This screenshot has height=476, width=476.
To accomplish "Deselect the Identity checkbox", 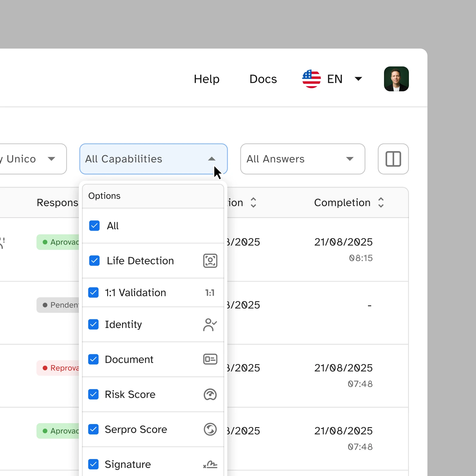I will tap(93, 324).
